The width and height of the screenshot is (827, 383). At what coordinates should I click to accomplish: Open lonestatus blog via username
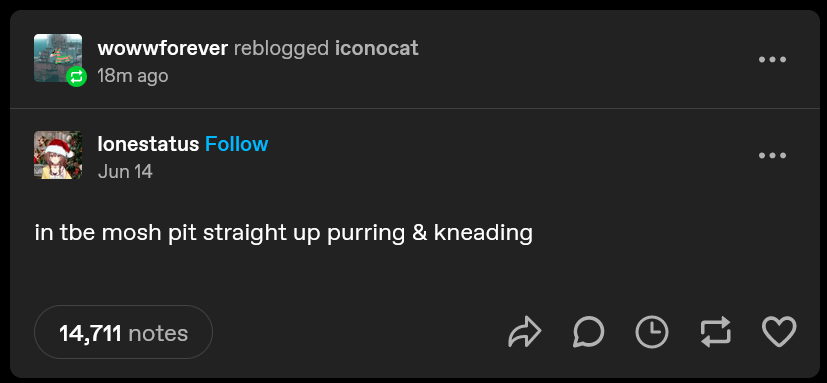(x=148, y=144)
